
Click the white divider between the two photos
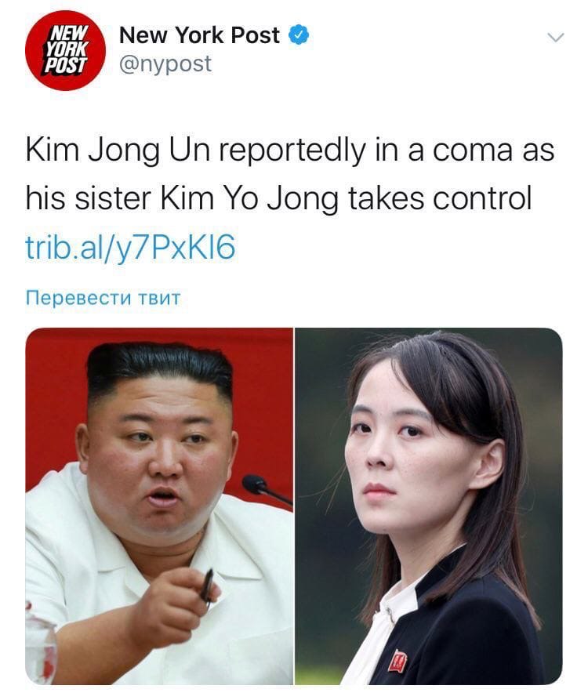294,506
